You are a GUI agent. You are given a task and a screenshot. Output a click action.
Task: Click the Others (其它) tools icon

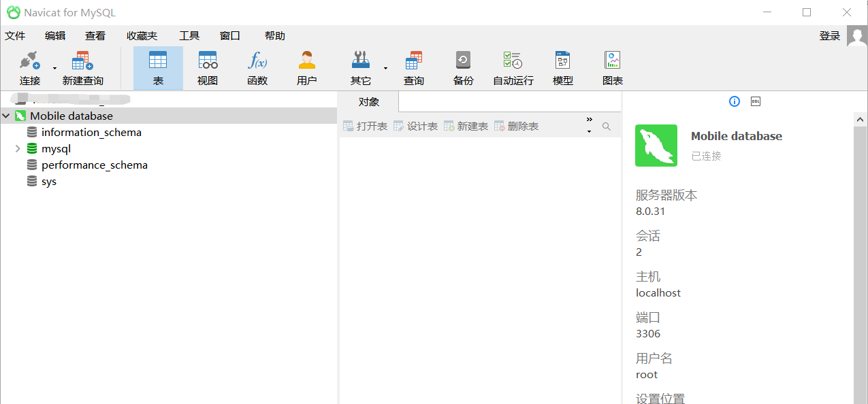click(x=361, y=61)
